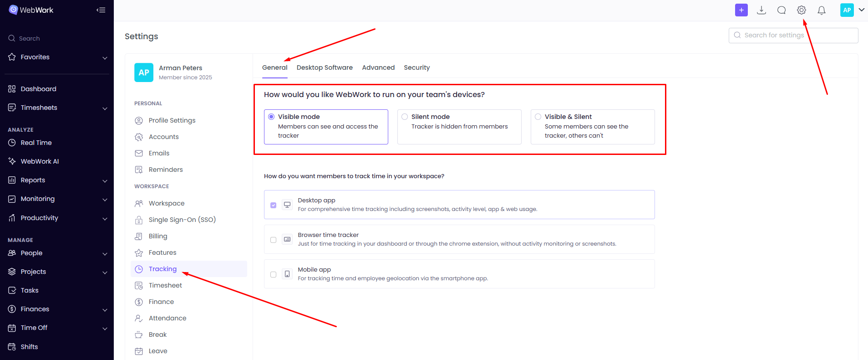Expand the Time Off menu chevron
This screenshot has height=360, width=868.
pos(105,329)
